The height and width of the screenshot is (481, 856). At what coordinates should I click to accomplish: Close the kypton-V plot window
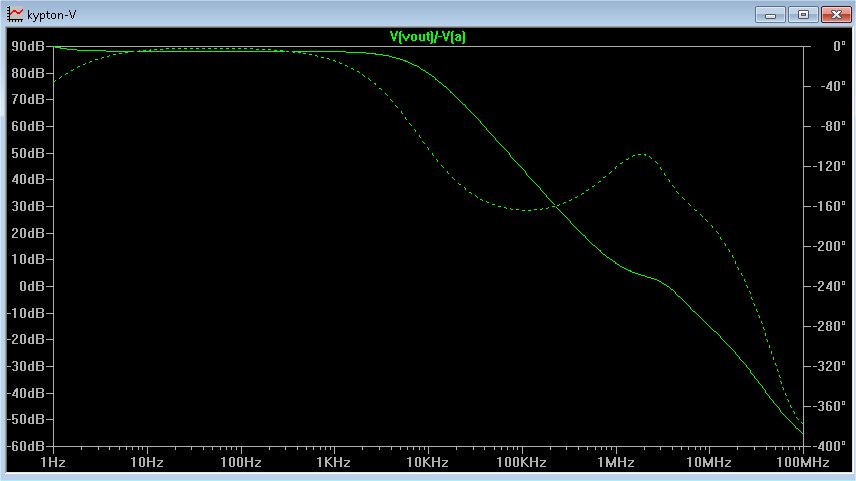click(x=836, y=15)
